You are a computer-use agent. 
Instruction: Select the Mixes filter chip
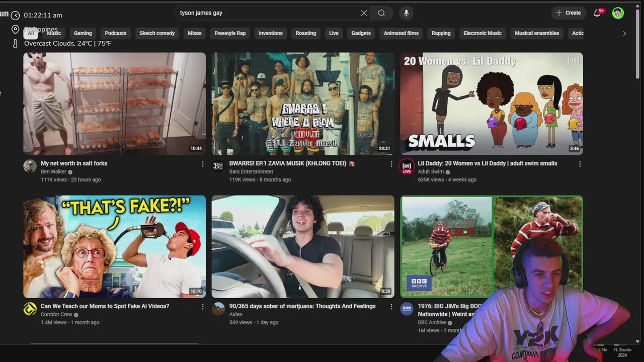(x=195, y=33)
